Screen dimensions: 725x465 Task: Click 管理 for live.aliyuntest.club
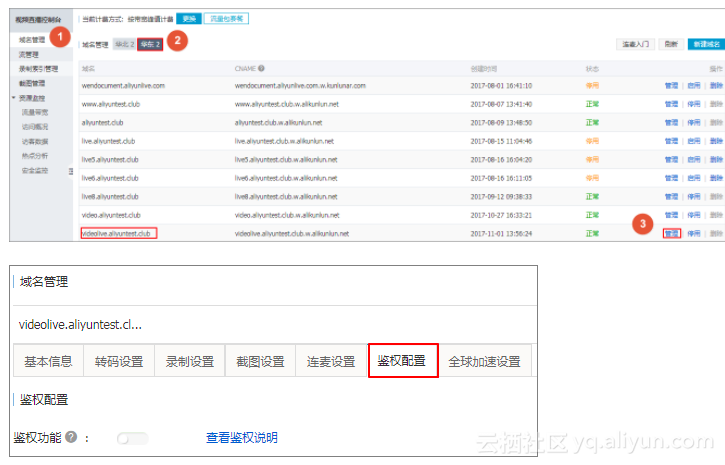671,141
